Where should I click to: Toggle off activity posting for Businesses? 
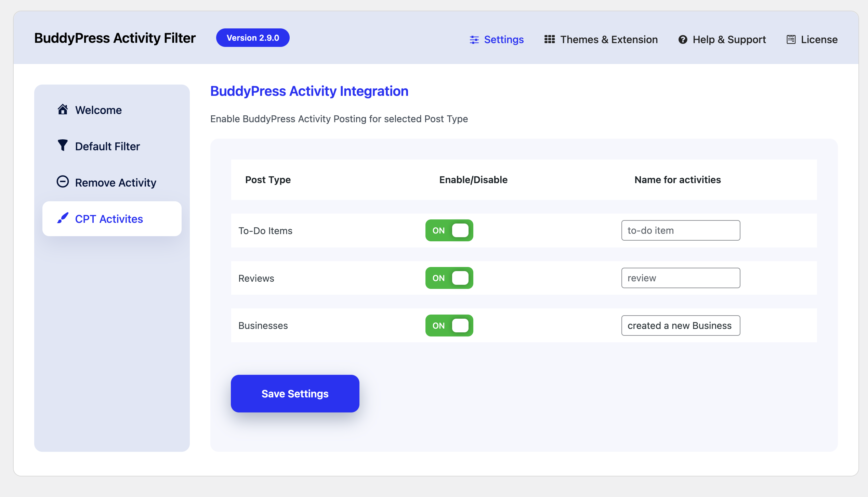(x=449, y=326)
